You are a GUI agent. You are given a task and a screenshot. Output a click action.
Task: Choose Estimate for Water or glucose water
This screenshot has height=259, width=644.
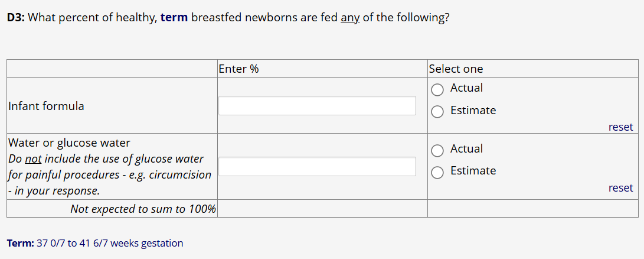point(437,172)
